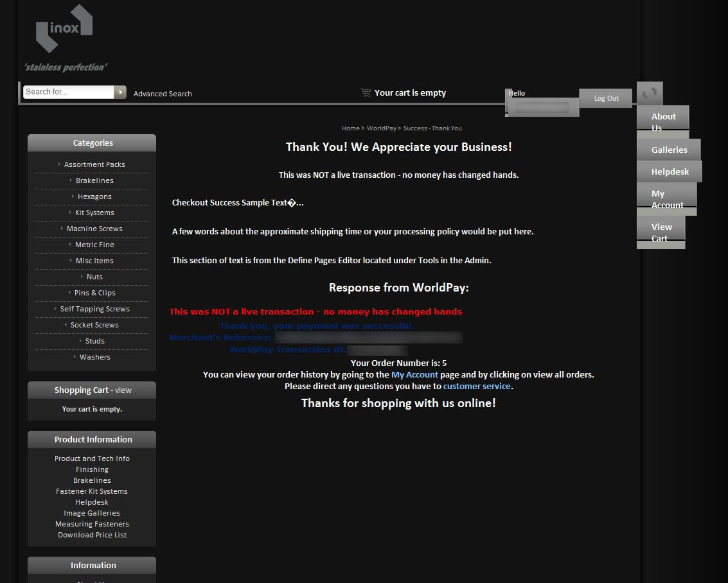Open View Cart side menu item
Screen dimensions: 728x583
[x=661, y=232]
